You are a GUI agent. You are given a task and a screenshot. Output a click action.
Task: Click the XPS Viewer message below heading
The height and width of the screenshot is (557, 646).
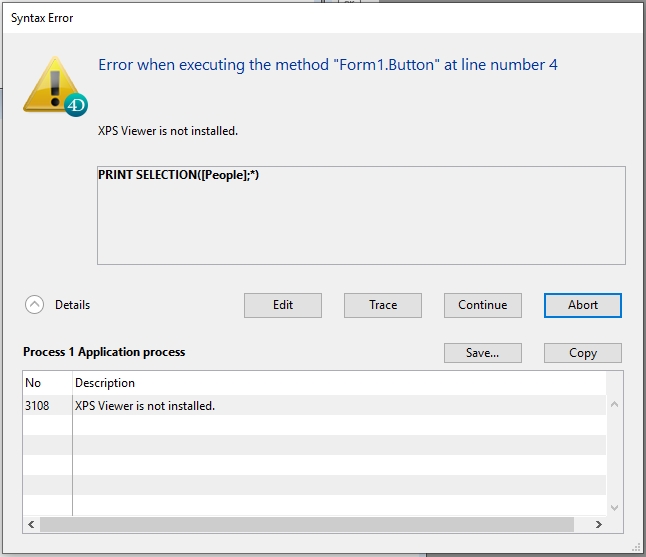tap(168, 131)
